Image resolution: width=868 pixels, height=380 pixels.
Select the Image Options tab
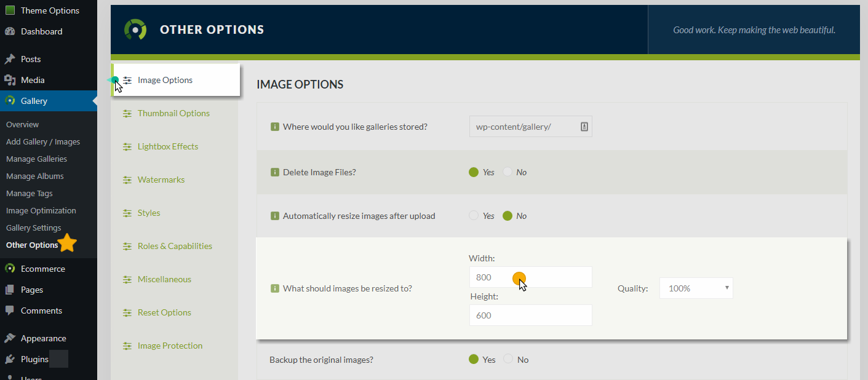point(175,80)
